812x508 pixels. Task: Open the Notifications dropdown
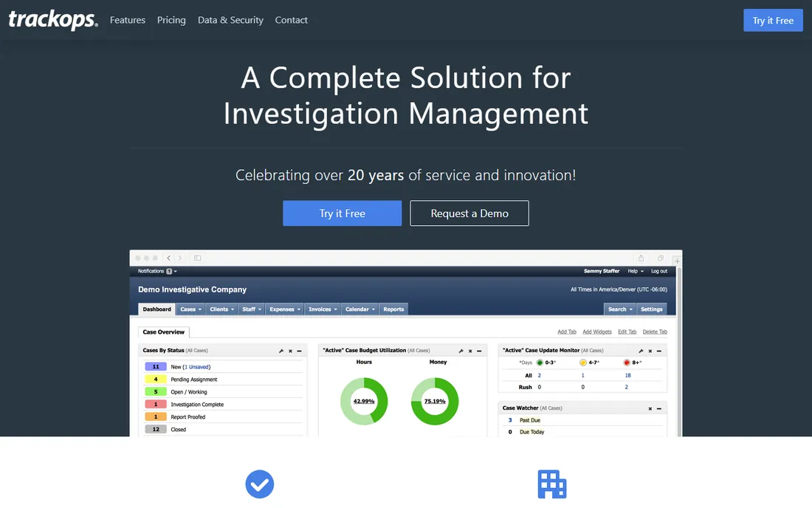pos(157,271)
